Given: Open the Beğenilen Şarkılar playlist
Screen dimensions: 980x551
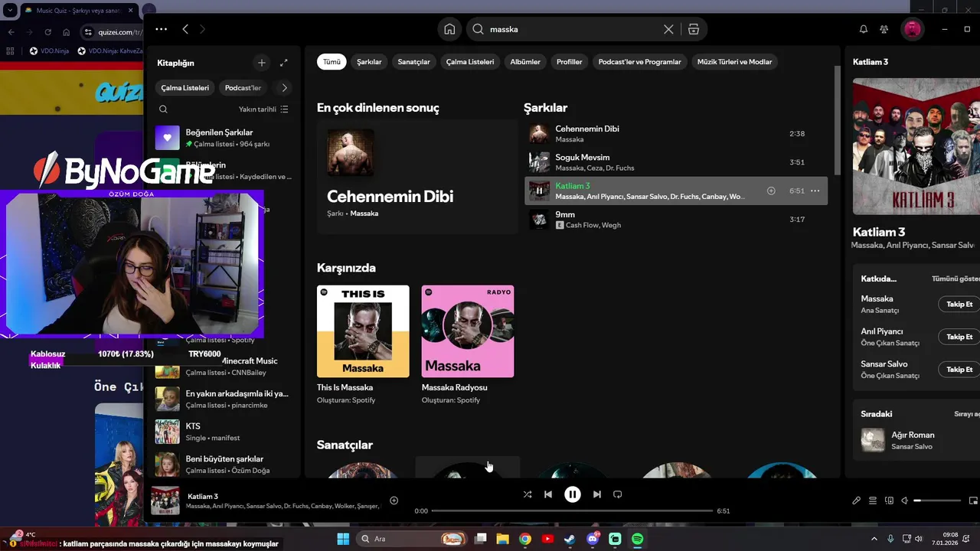Looking at the screenshot, I should tap(224, 138).
